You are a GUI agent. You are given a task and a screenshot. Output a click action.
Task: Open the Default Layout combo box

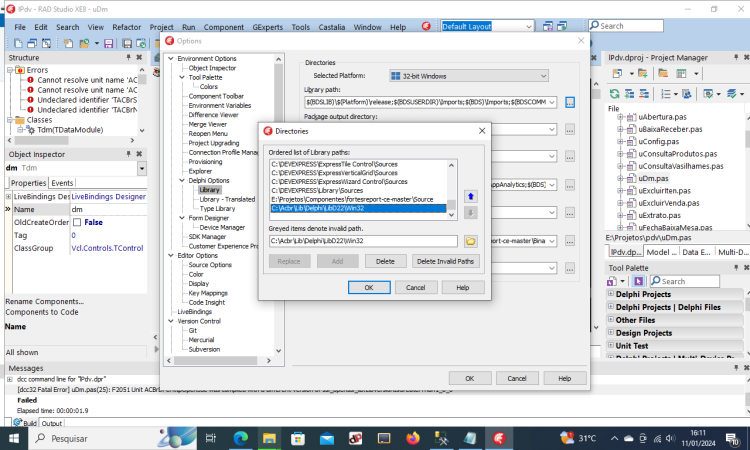point(529,26)
